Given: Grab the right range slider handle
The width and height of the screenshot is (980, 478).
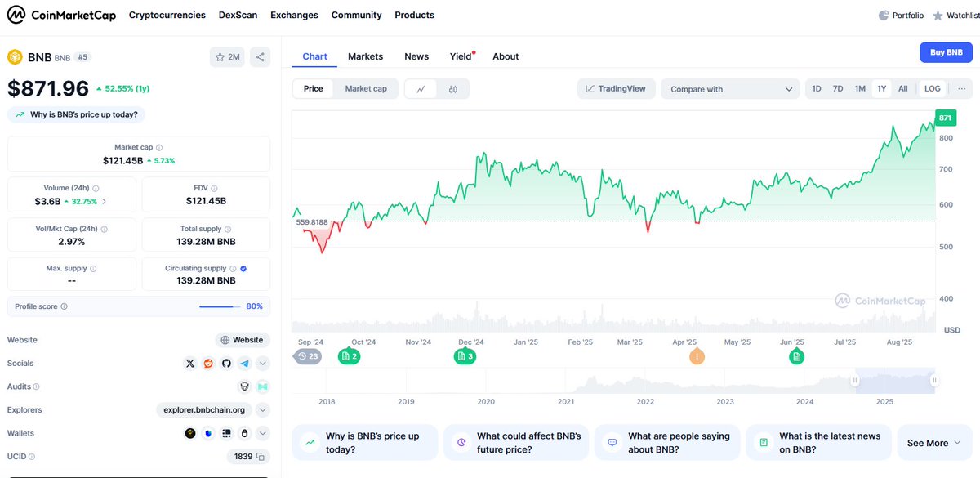Looking at the screenshot, I should [934, 380].
